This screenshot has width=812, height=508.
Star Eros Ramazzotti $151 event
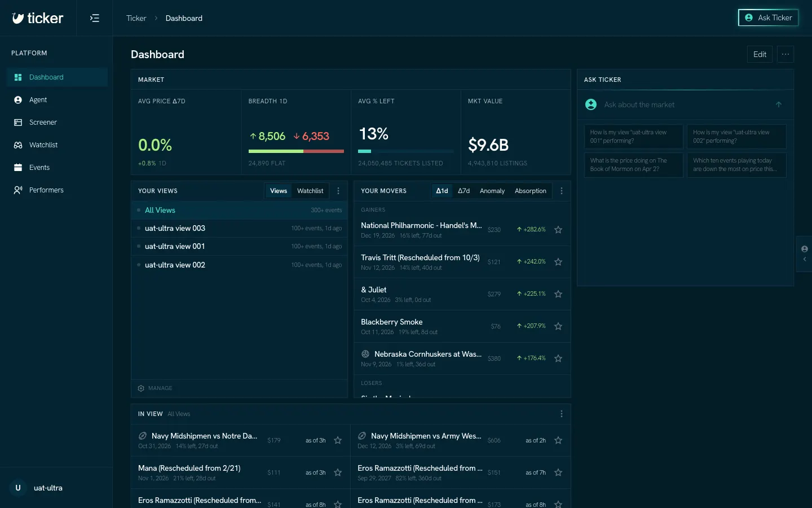tap(558, 472)
